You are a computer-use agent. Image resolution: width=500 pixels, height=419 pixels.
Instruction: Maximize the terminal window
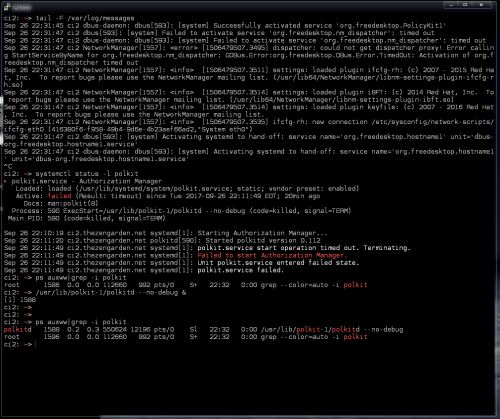465,5
